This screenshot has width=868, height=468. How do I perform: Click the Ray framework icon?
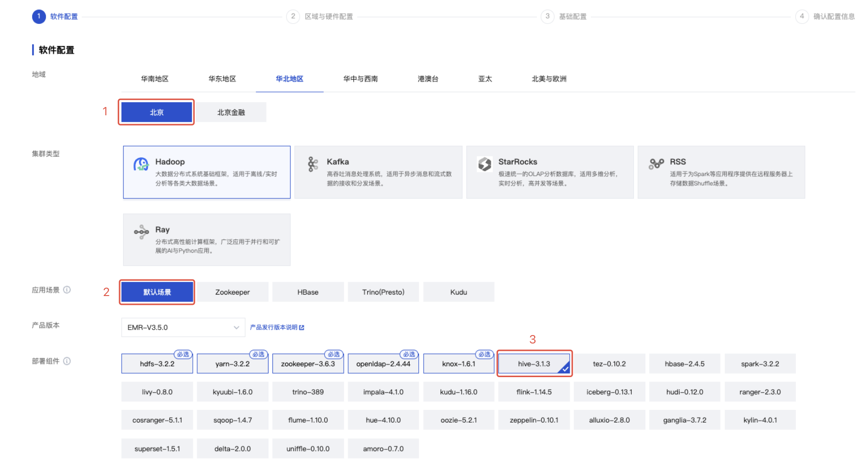click(x=141, y=232)
